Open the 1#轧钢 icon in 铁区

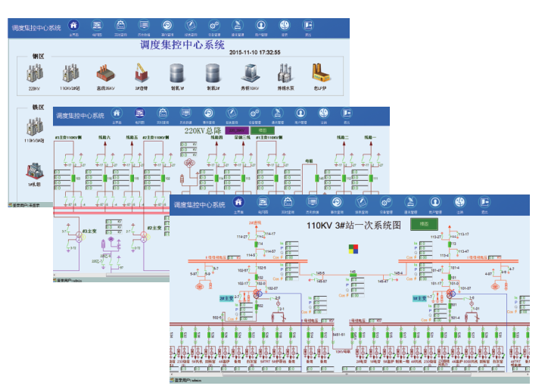(x=33, y=171)
